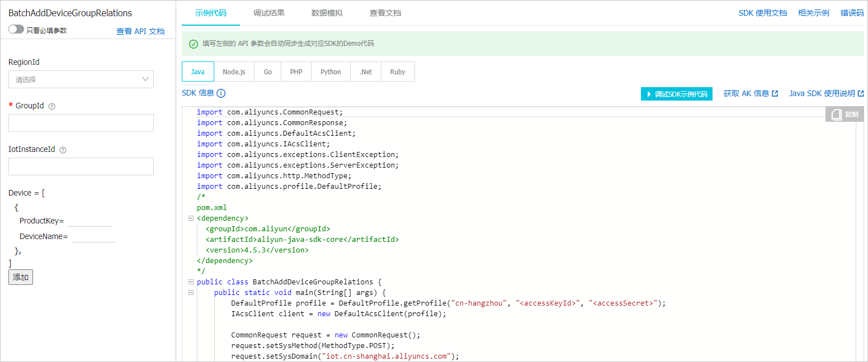Select the Go language tab
This screenshot has width=868, height=362.
(x=268, y=72)
